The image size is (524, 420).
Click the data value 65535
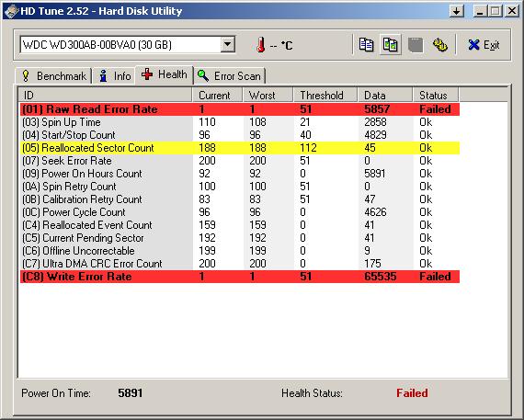pos(381,277)
